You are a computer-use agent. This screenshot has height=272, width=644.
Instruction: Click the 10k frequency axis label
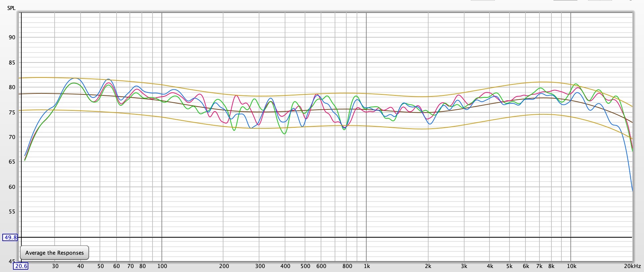572,266
